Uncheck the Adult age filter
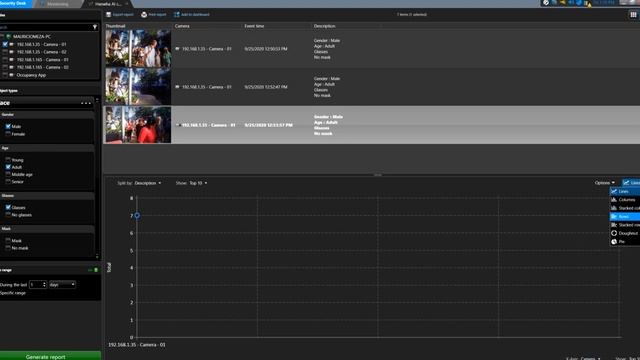640x360 pixels. point(8,167)
